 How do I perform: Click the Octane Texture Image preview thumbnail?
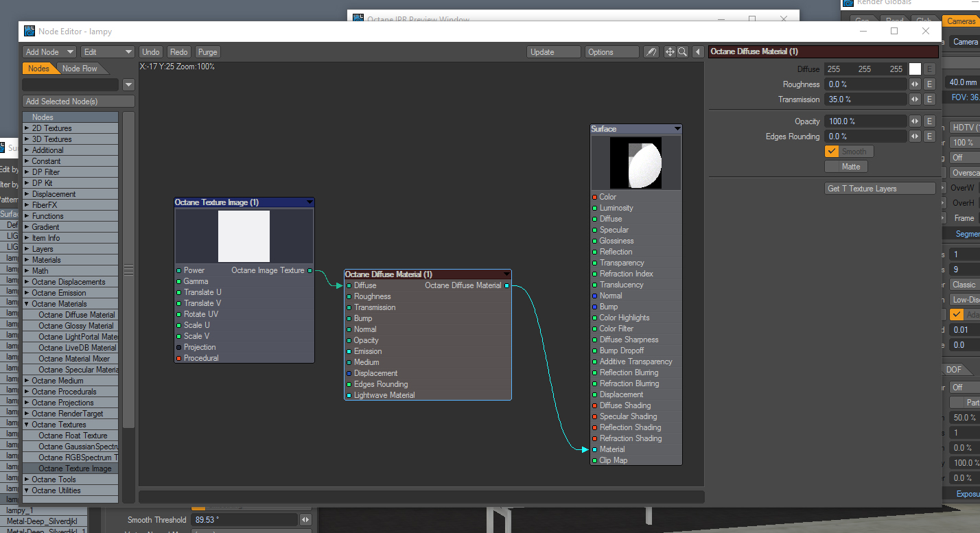[244, 236]
